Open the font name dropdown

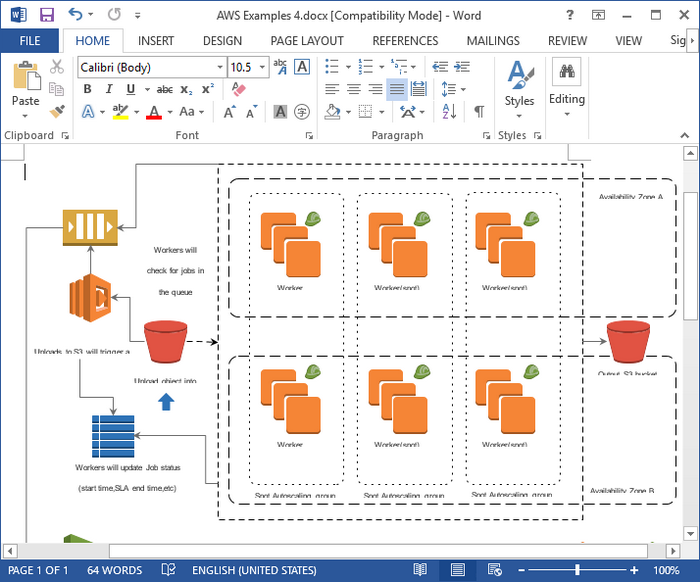[220, 67]
